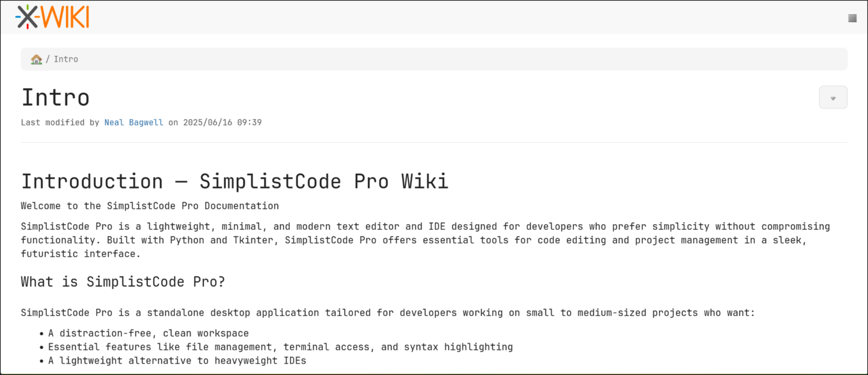Click bullet A distraction-free, clean workspace
868x375 pixels.
click(x=149, y=333)
